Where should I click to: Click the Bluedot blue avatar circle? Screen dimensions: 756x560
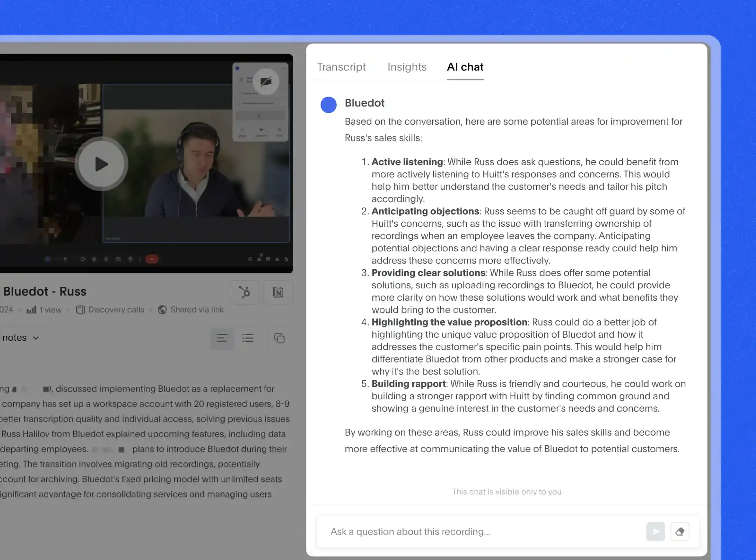[328, 105]
